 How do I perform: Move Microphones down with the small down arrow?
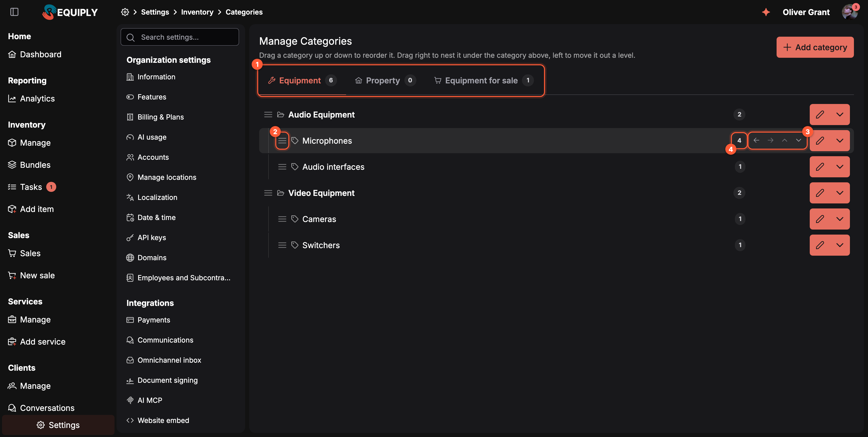click(x=798, y=140)
